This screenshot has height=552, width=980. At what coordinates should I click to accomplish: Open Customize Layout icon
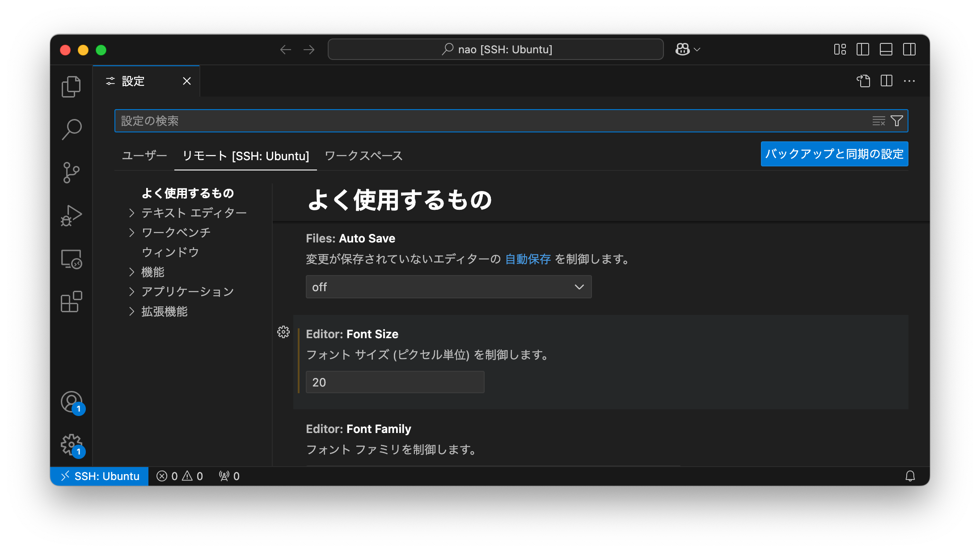click(840, 49)
